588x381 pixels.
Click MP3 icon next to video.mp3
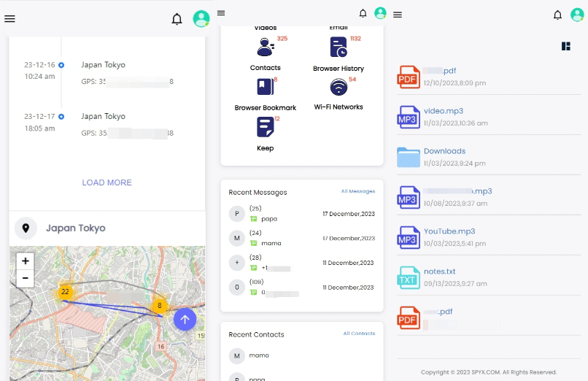click(409, 117)
